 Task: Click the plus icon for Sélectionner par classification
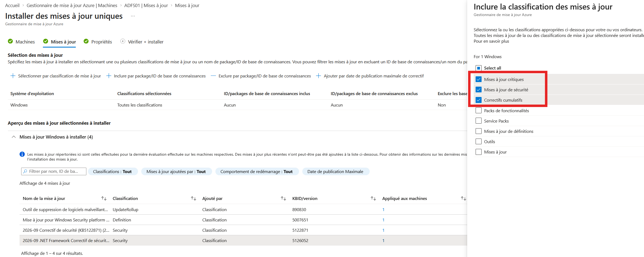coord(13,76)
